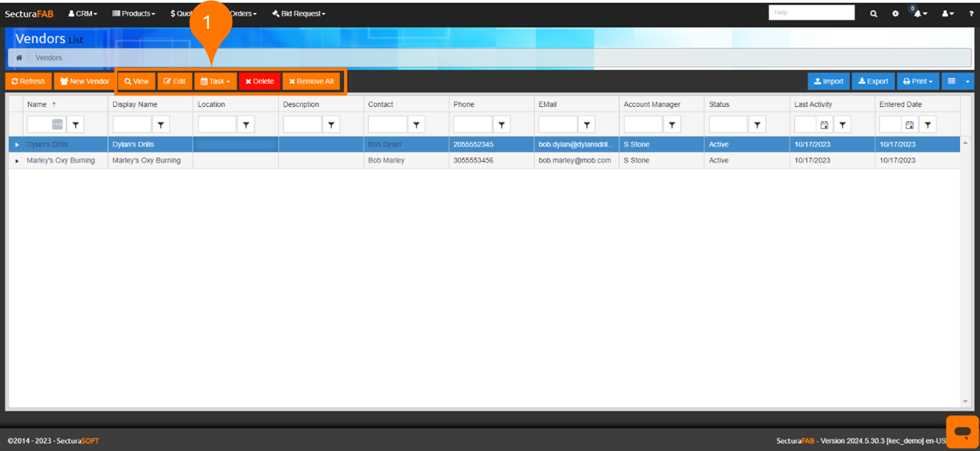980x451 pixels.
Task: Open the Print dropdown
Action: pos(917,81)
